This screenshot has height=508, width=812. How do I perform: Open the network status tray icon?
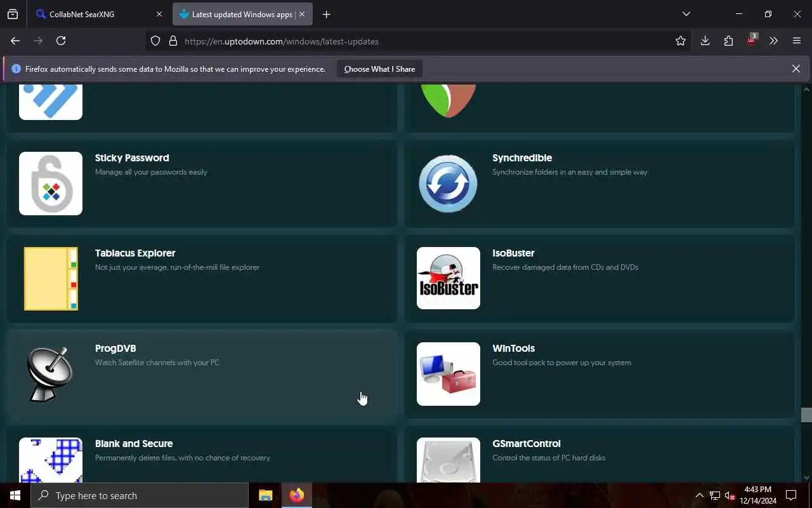714,496
